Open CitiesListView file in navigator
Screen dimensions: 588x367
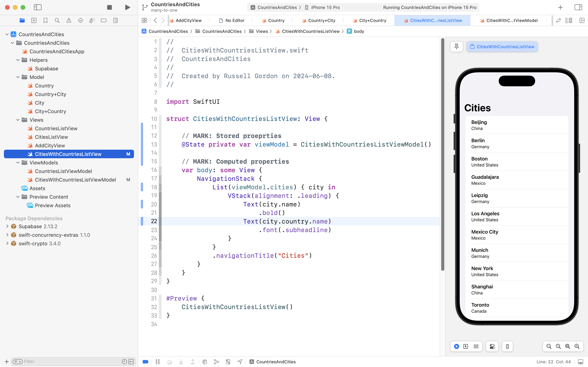pyautogui.click(x=52, y=137)
